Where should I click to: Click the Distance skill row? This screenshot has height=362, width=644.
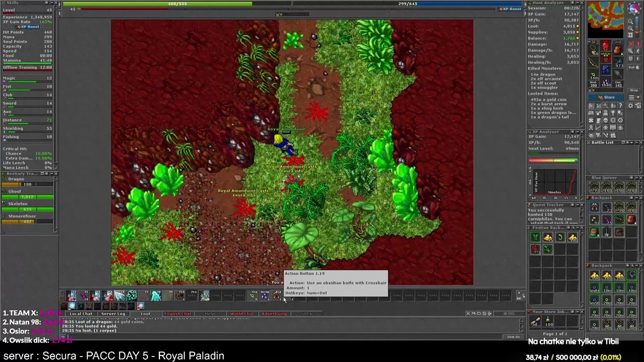27,120
